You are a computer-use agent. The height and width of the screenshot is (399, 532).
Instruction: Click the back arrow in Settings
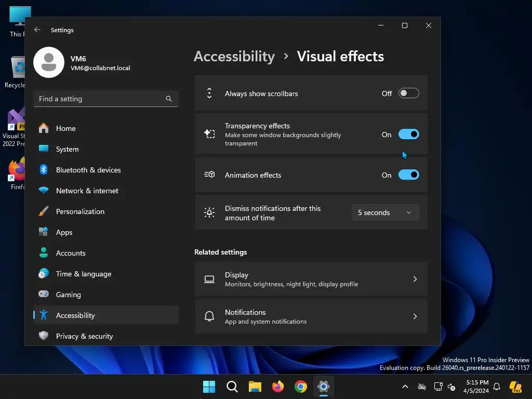click(37, 30)
